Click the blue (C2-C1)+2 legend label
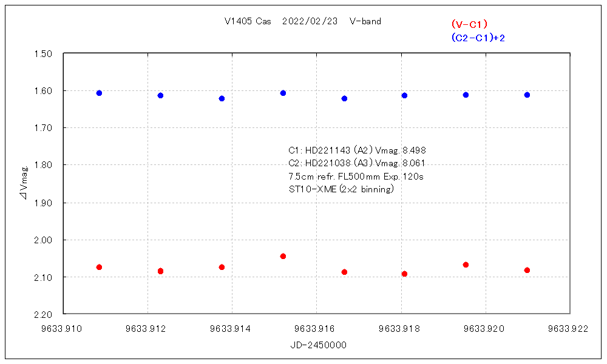This screenshot has width=607, height=364. (x=478, y=38)
